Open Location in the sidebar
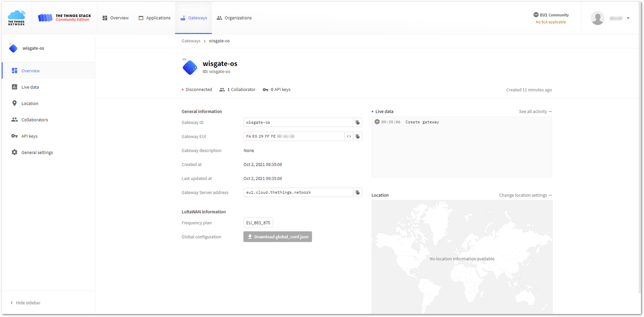This screenshot has width=644, height=317. click(48, 103)
